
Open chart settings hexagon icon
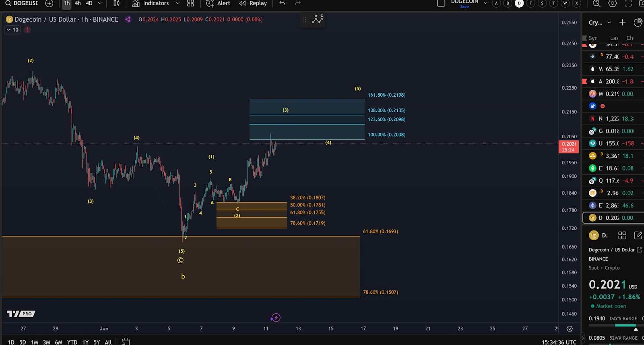[612, 3]
